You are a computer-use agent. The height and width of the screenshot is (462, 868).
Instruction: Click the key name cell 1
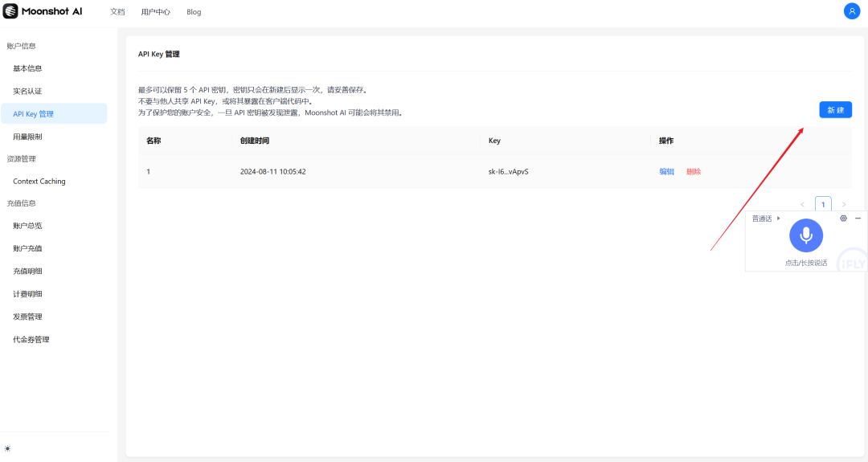(149, 171)
